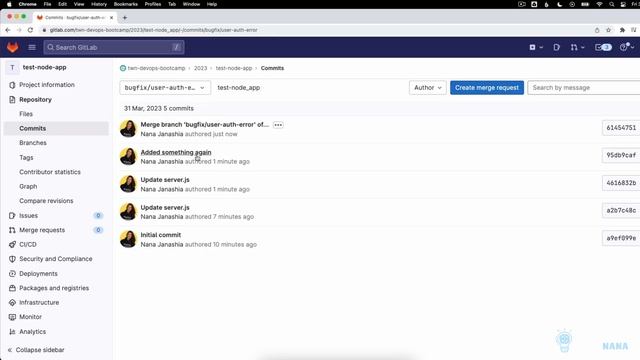The width and height of the screenshot is (640, 360).
Task: Expand the bugfix/user-auth-error branch dropdown
Action: pyautogui.click(x=165, y=88)
